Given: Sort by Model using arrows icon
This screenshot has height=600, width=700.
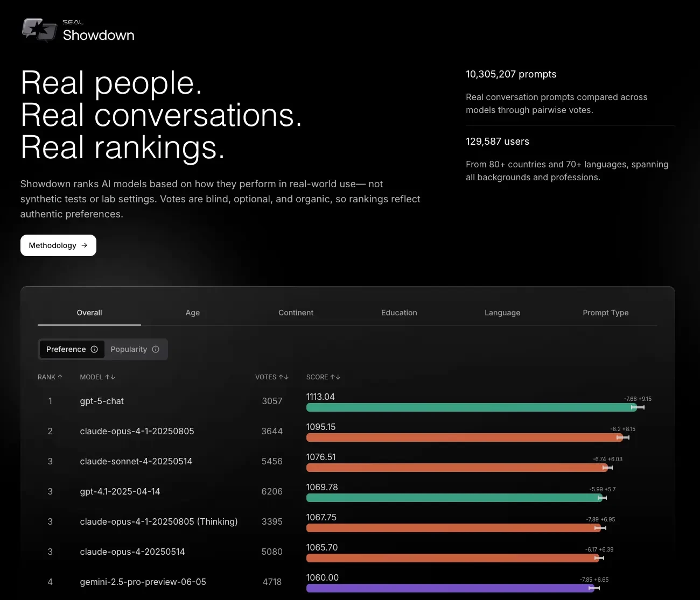Looking at the screenshot, I should click(110, 377).
